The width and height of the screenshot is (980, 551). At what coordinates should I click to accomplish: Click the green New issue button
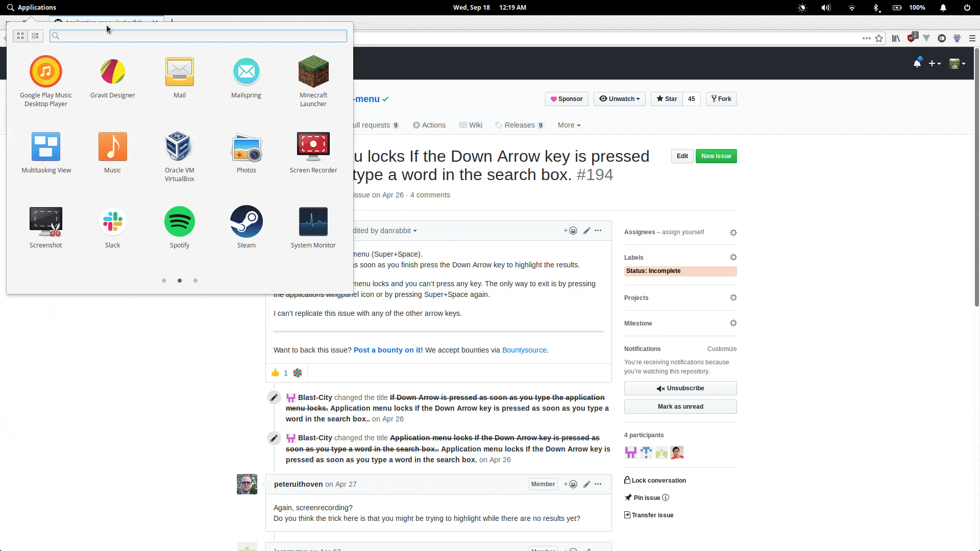point(716,156)
